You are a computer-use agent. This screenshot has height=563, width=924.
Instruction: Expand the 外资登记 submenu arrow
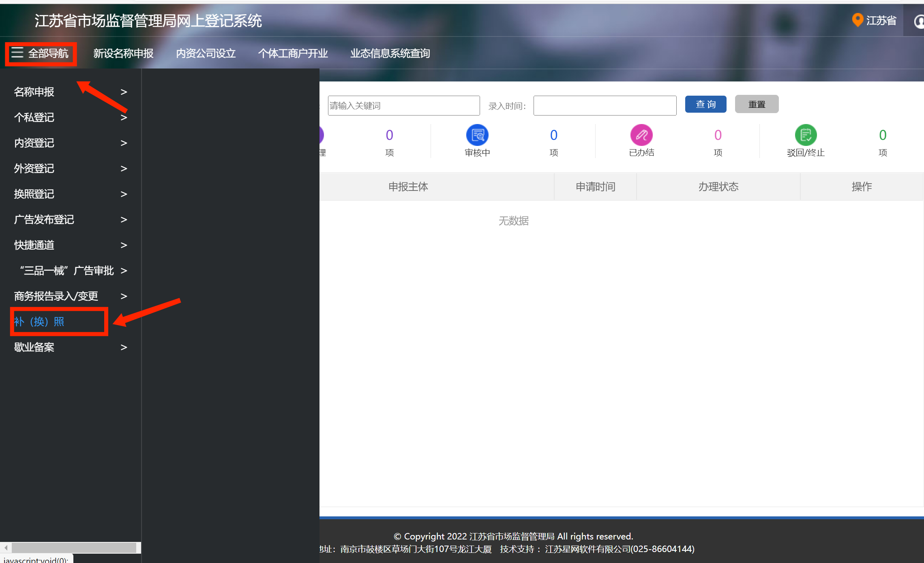coord(124,169)
